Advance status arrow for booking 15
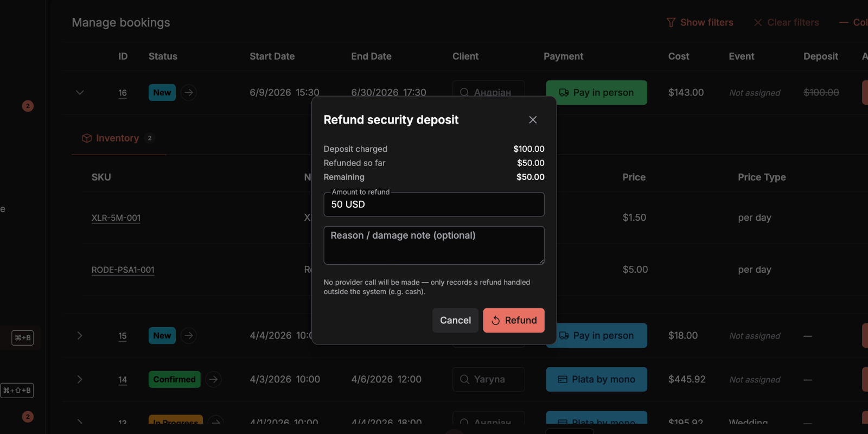 [189, 336]
